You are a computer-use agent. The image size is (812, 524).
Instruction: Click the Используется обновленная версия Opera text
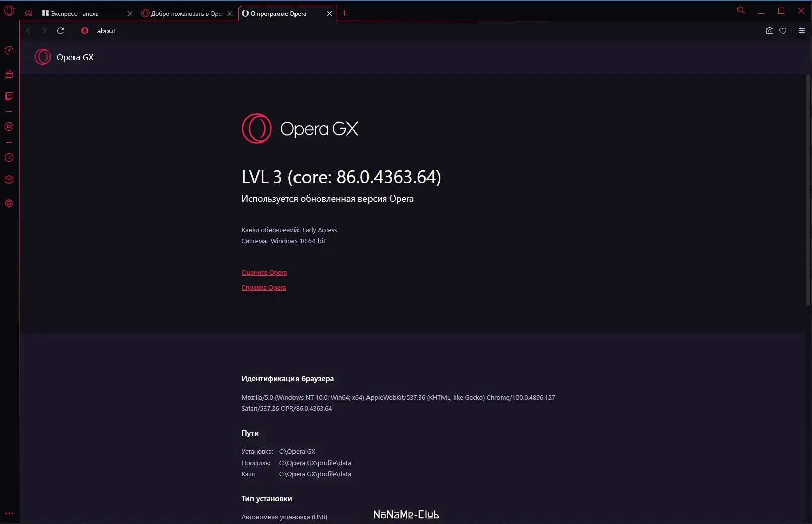[328, 199]
